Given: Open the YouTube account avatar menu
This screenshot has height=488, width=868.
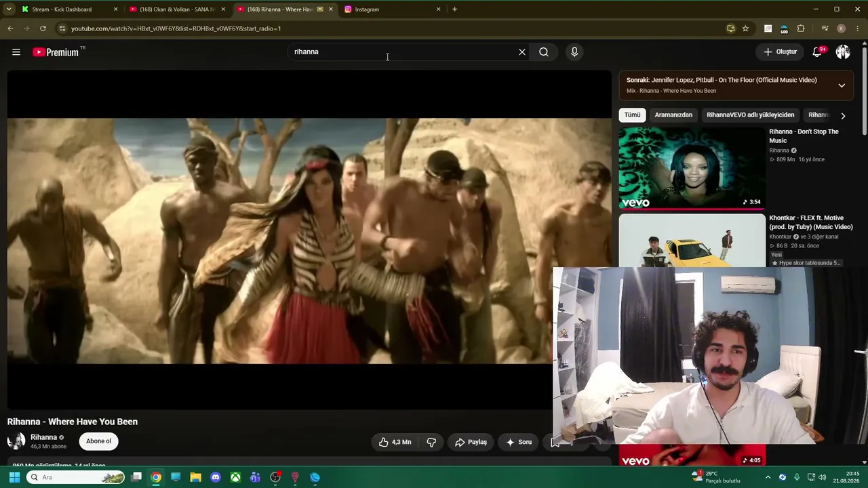Looking at the screenshot, I should click(x=843, y=52).
